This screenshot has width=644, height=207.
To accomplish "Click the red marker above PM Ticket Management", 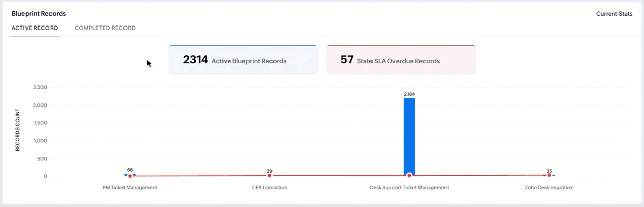I will [130, 176].
